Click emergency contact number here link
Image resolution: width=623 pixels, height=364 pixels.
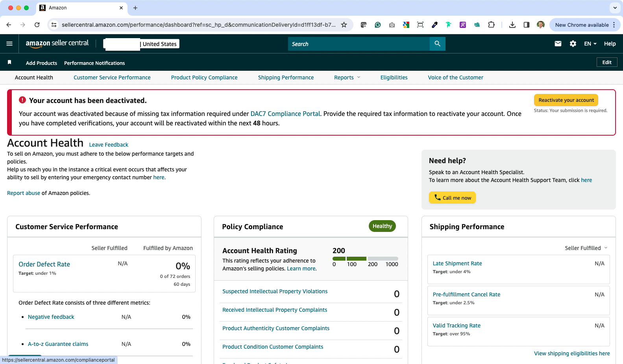coord(159,177)
